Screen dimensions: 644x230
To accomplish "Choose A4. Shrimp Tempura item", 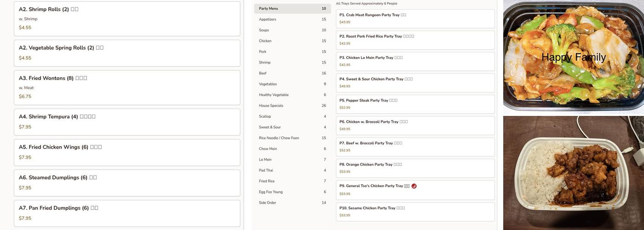I will [127, 122].
